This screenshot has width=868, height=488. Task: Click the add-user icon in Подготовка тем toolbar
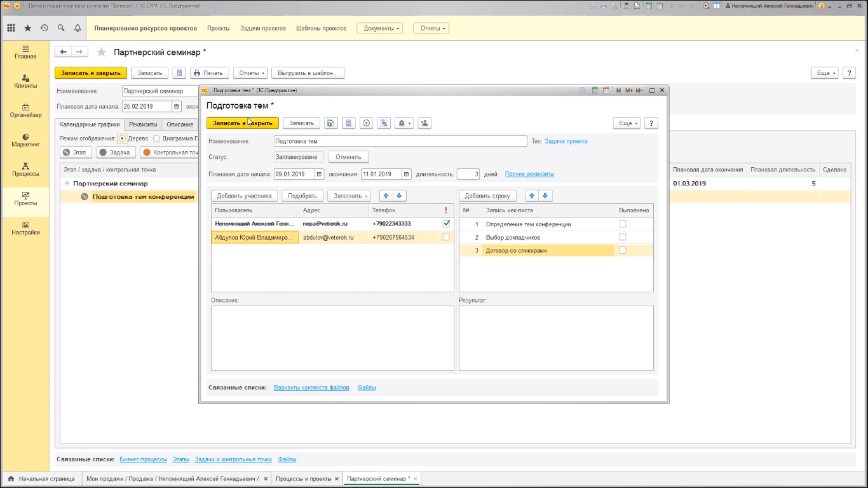click(x=424, y=123)
